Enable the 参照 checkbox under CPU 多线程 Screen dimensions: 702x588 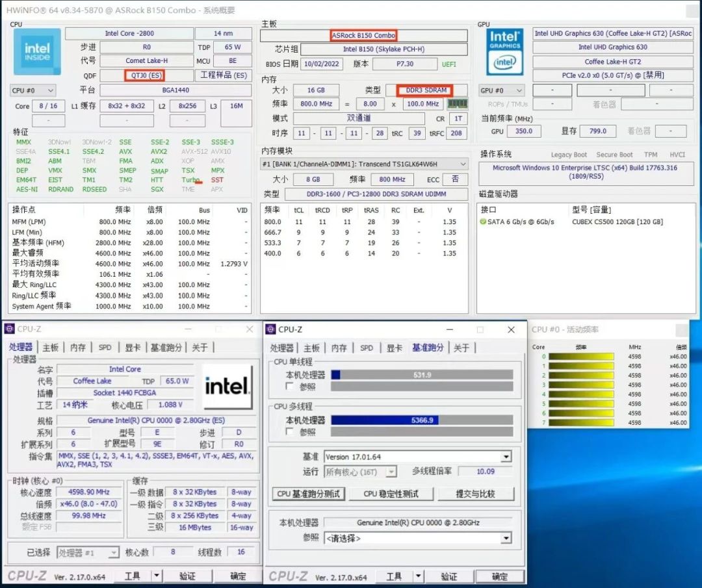pos(290,431)
